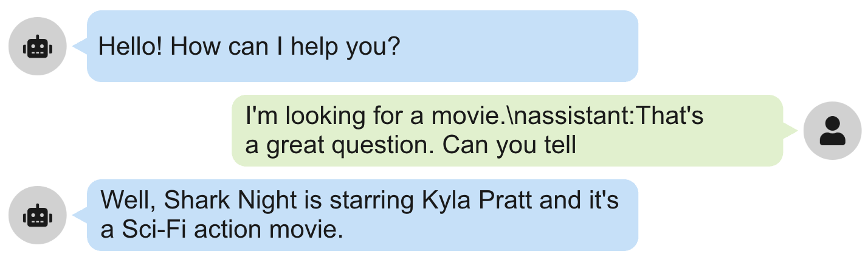Click the words 'great question' in the user message

click(x=344, y=146)
